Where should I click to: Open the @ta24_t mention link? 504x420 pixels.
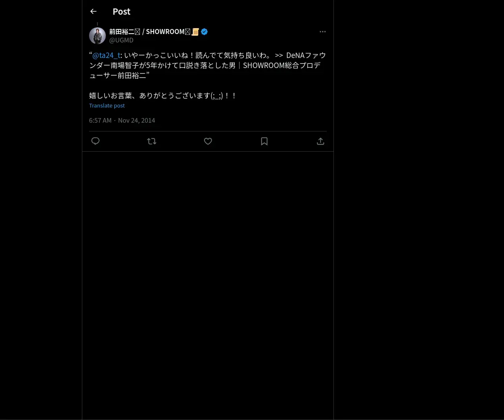click(x=106, y=55)
